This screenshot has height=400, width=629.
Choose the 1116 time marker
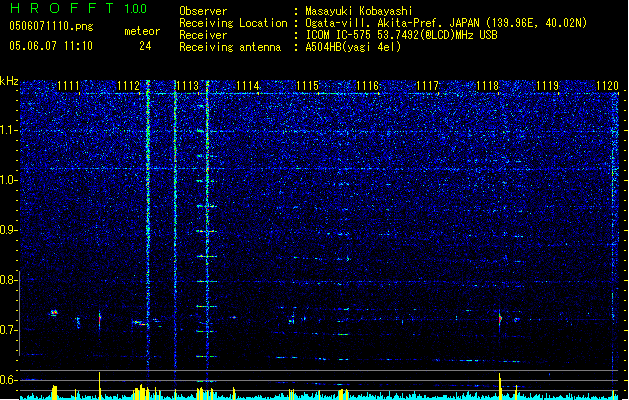(367, 86)
